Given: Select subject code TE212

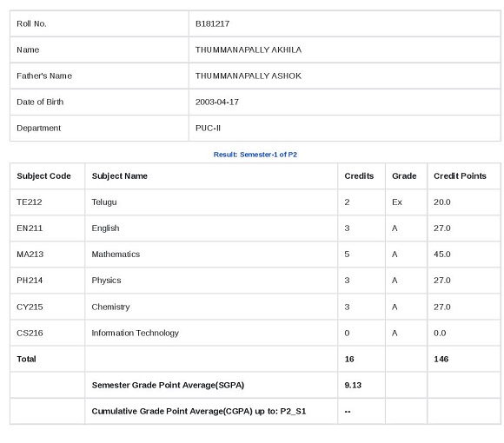Looking at the screenshot, I should pyautogui.click(x=30, y=202).
